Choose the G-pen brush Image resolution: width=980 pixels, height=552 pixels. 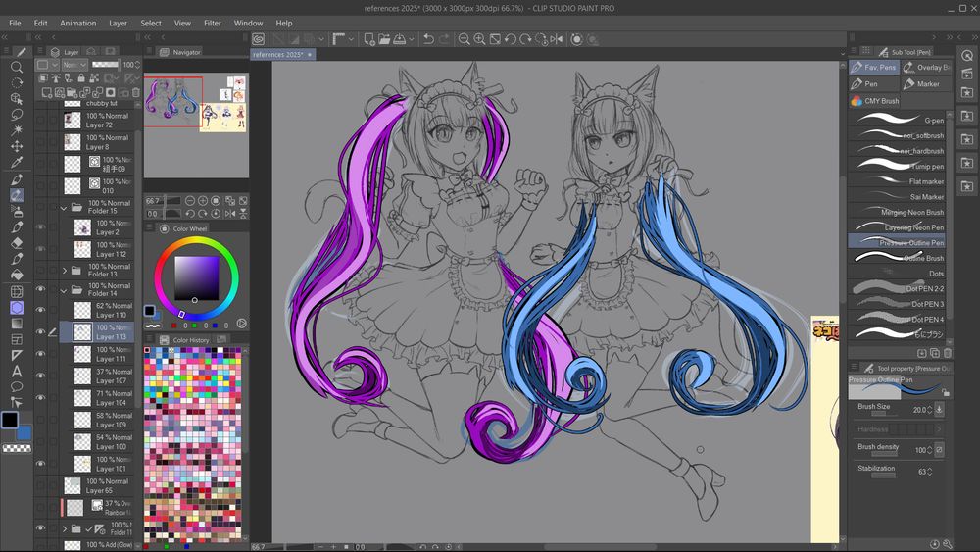899,120
